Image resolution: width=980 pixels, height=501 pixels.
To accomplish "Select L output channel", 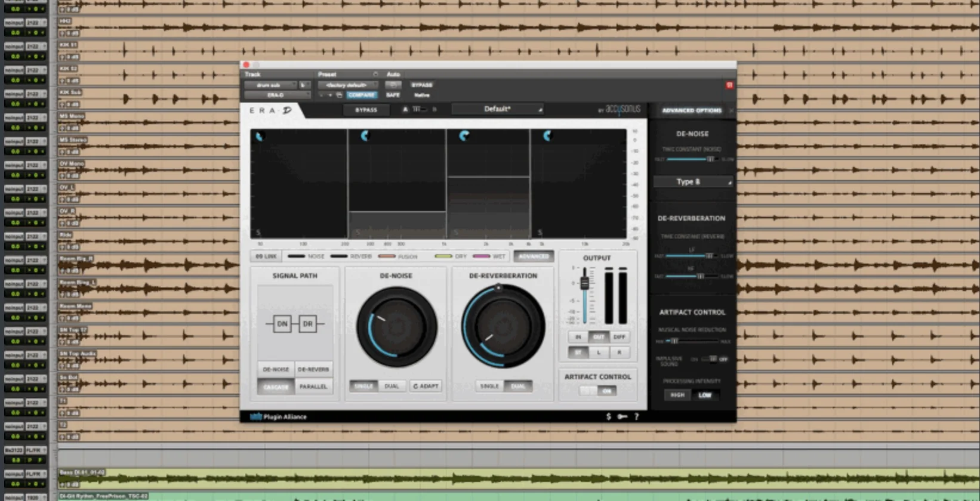I will point(599,352).
